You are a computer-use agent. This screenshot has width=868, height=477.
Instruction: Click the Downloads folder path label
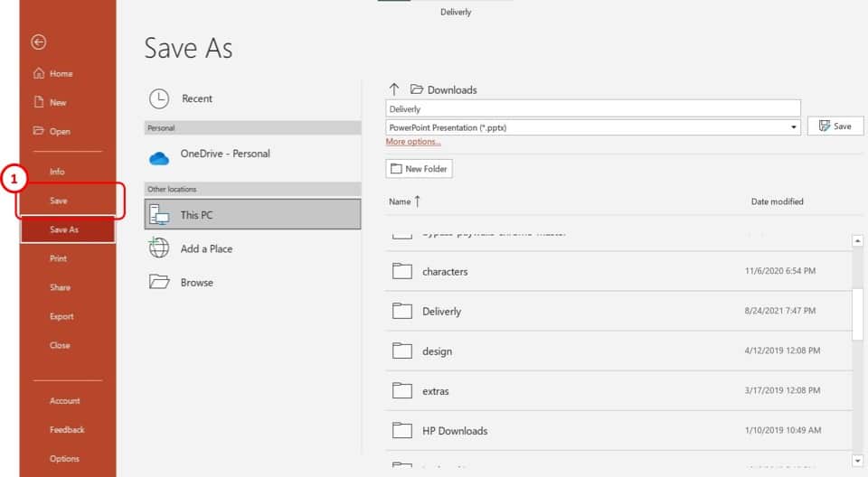pyautogui.click(x=452, y=89)
